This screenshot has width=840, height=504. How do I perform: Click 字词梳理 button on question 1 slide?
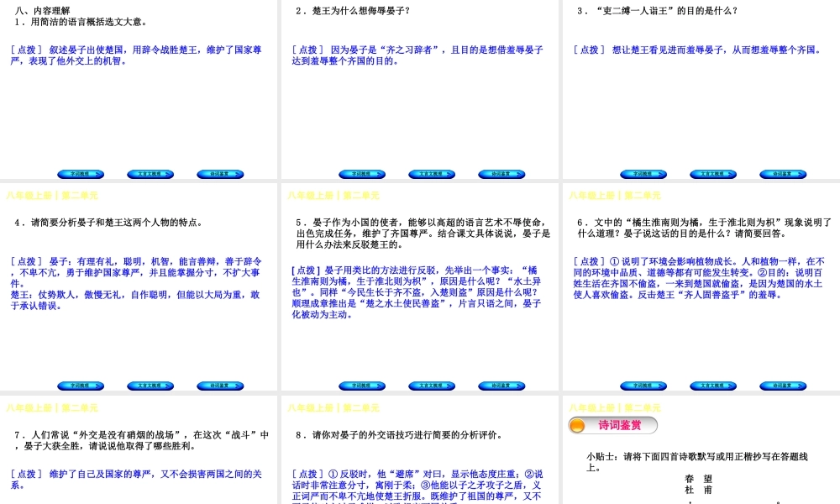(x=81, y=174)
